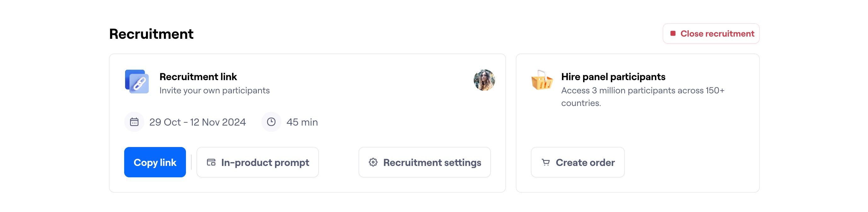Image resolution: width=868 pixels, height=212 pixels.
Task: Click the Recruitment heading
Action: click(151, 33)
